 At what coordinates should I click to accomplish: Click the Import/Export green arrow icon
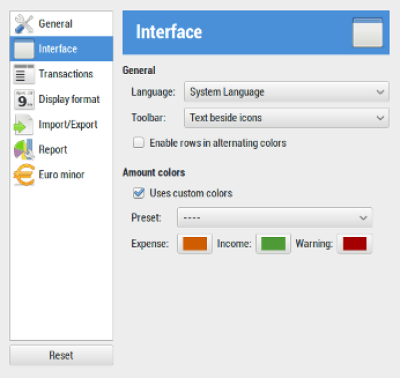pos(23,124)
